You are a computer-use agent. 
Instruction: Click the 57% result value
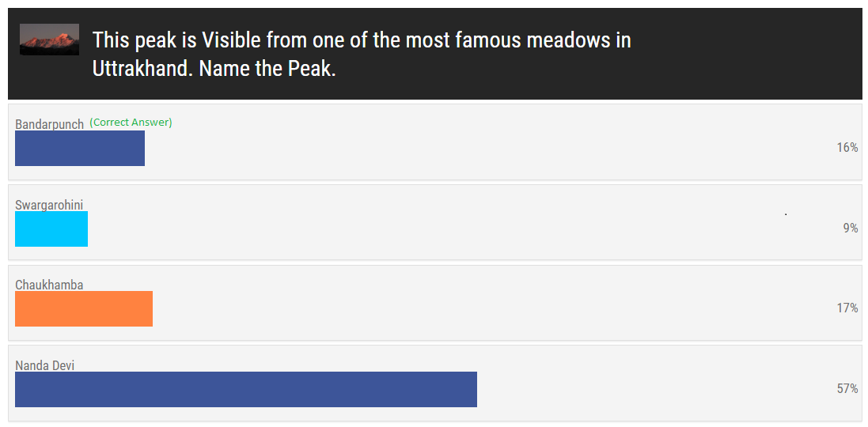(847, 389)
